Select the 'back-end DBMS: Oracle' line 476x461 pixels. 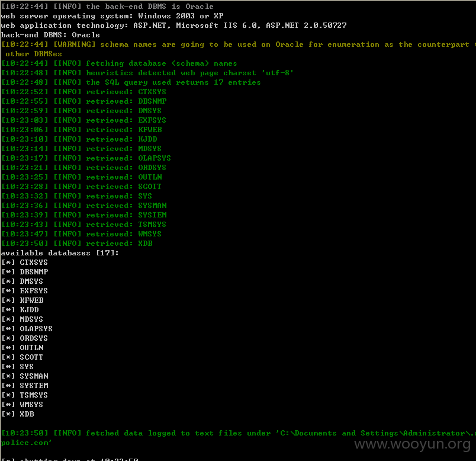click(x=50, y=35)
